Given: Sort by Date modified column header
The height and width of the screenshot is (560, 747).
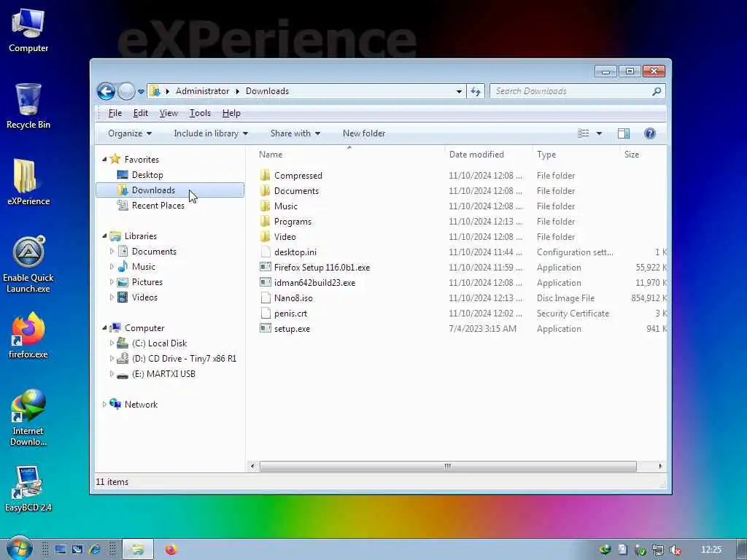Looking at the screenshot, I should 489,155.
